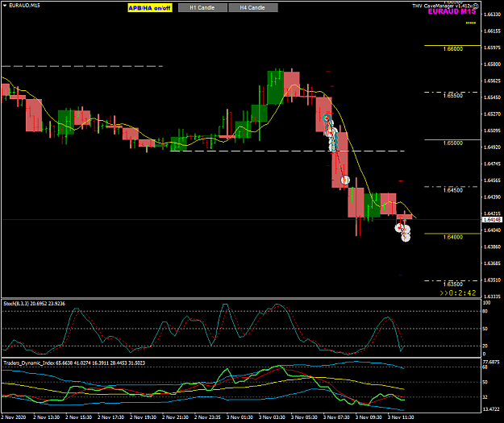Select the 1.65500 level label
This screenshot has height=423, width=504.
pyautogui.click(x=453, y=95)
